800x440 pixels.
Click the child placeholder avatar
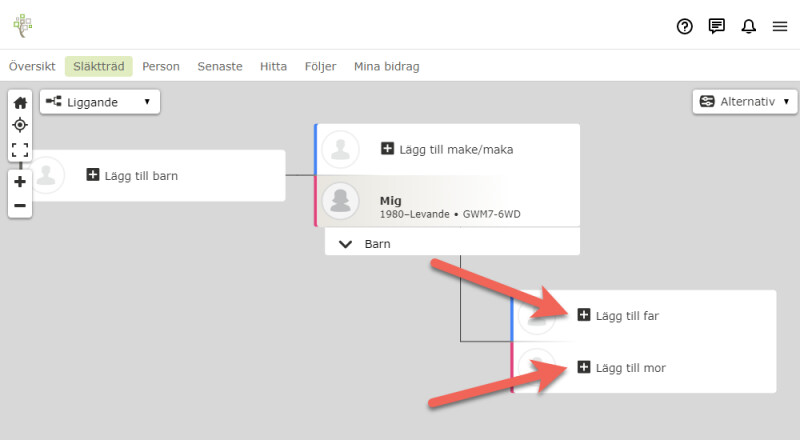click(46, 175)
